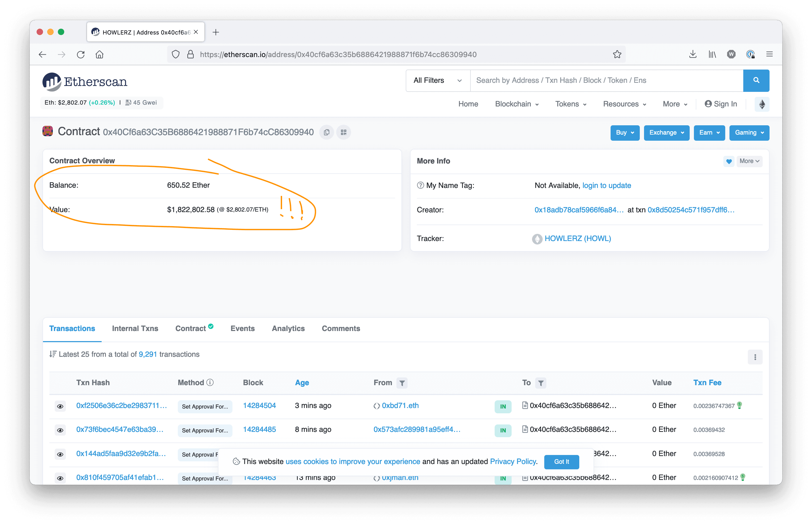Click the contract identicon avatar
This screenshot has height=524, width=812.
[47, 131]
